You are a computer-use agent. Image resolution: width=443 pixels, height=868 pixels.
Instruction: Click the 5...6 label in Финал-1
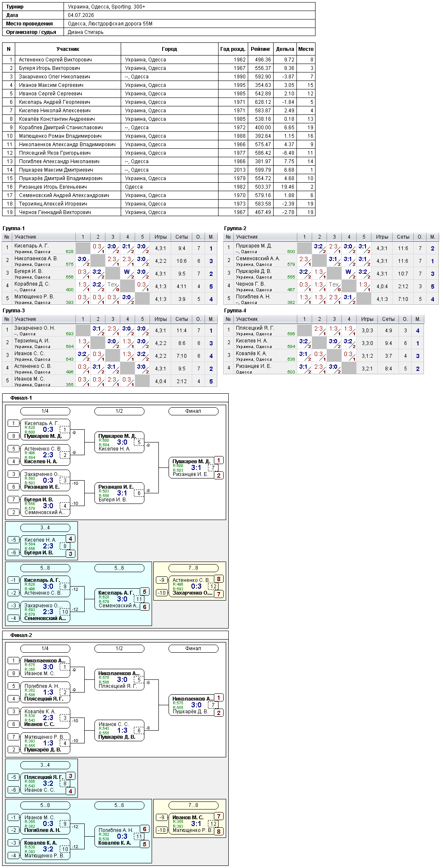(x=119, y=568)
